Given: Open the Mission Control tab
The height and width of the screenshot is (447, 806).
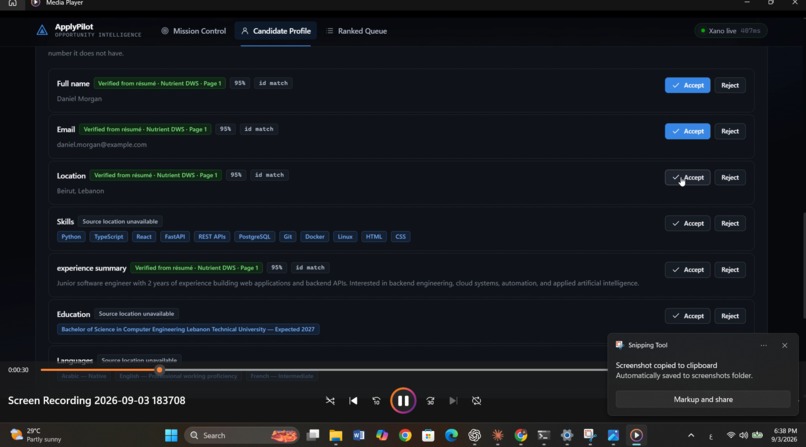Looking at the screenshot, I should tap(193, 31).
